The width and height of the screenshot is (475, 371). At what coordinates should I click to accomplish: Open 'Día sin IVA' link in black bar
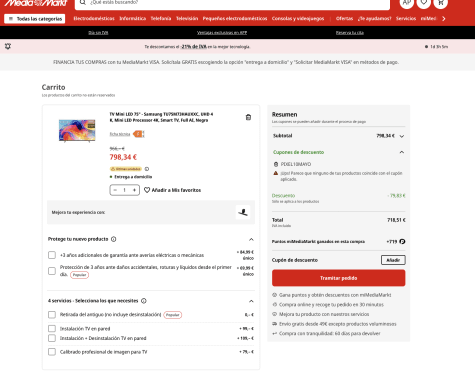pyautogui.click(x=98, y=33)
